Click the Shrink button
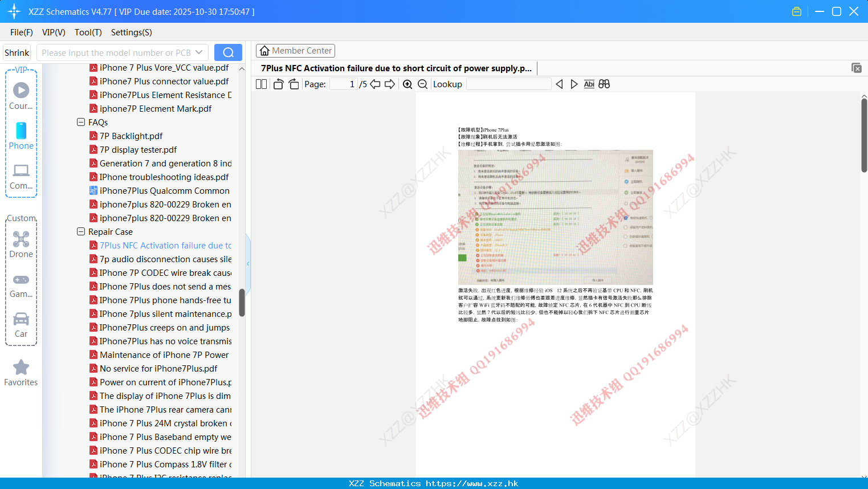The height and width of the screenshot is (489, 868). tap(17, 52)
